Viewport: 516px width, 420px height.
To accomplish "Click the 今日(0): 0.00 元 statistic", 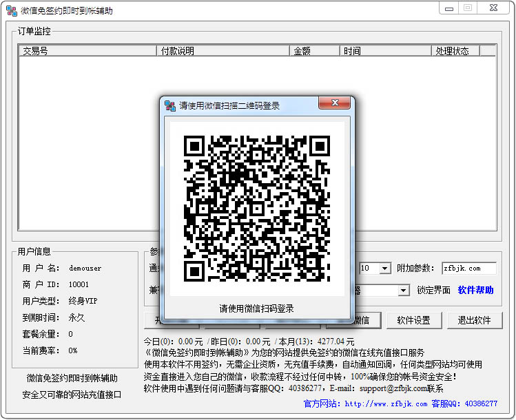I will tap(174, 342).
